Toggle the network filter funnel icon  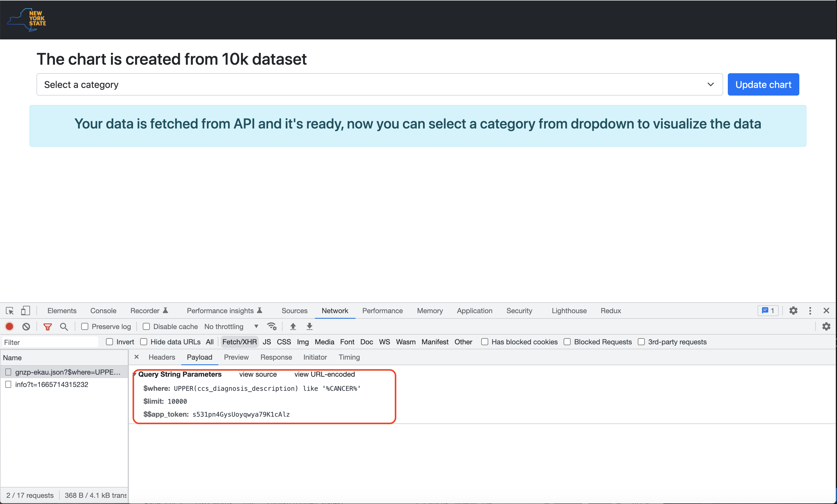(48, 326)
